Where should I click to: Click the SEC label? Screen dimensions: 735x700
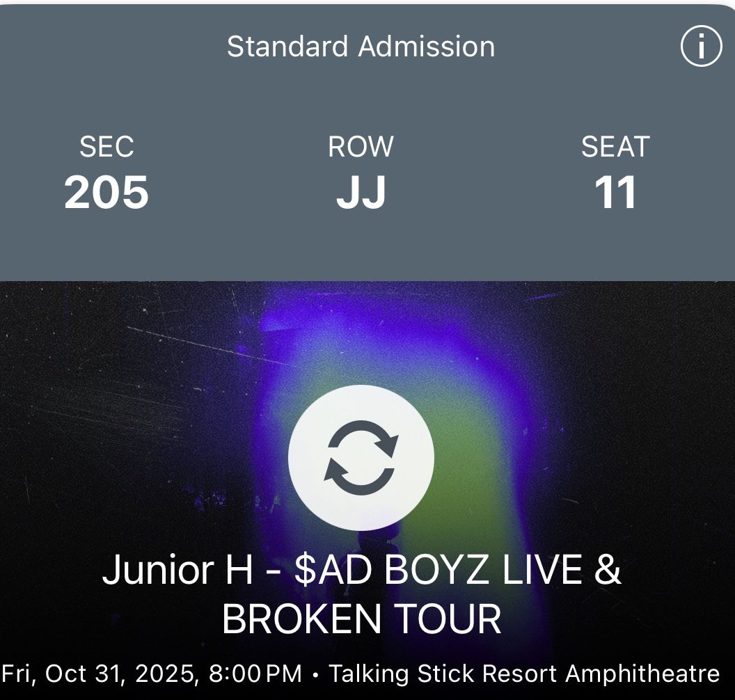[106, 147]
